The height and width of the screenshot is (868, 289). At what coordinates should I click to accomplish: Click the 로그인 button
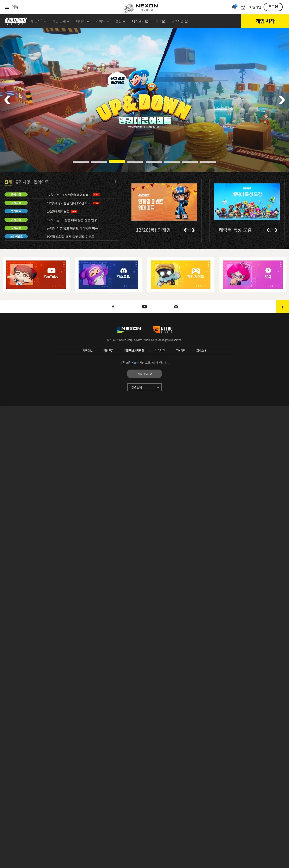coord(273,7)
